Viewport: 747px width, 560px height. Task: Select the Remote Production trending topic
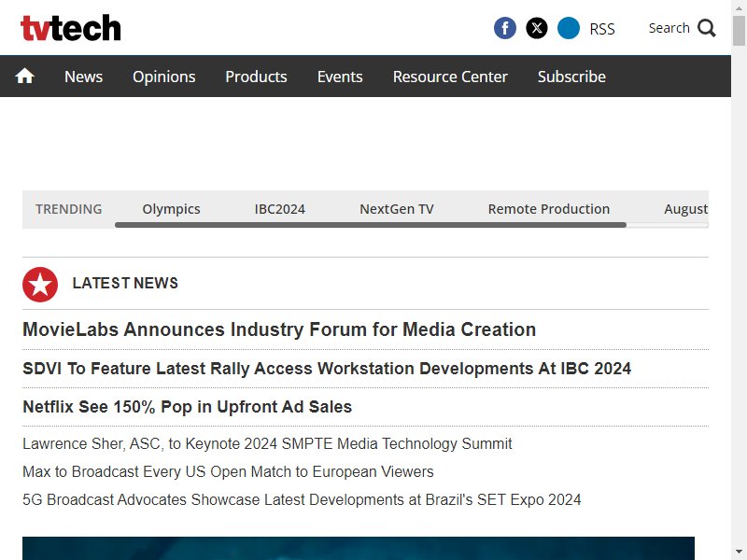(549, 209)
